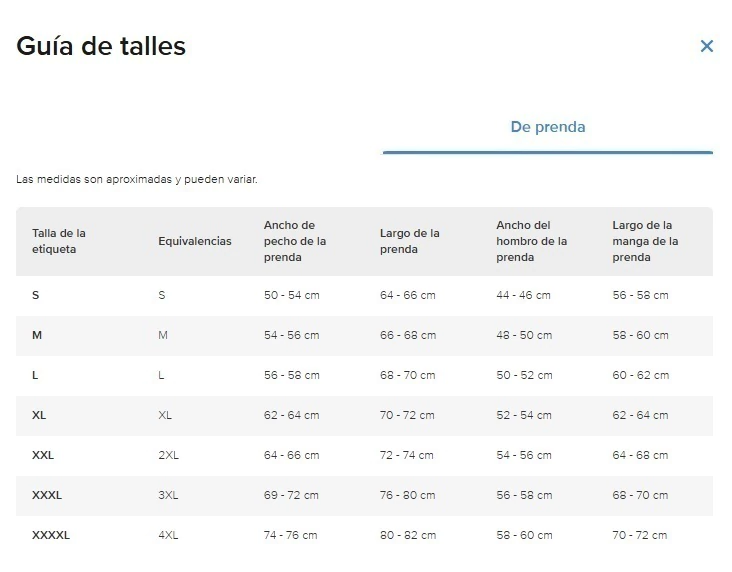The width and height of the screenshot is (732, 572).
Task: Click the Ancho de pecho column header
Action: [295, 241]
